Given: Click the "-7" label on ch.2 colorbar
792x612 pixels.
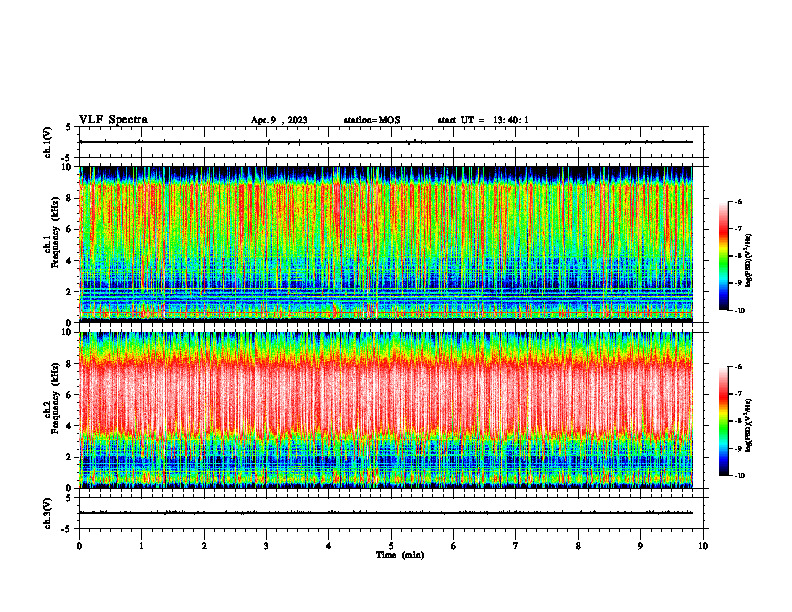Looking at the screenshot, I should (x=738, y=394).
